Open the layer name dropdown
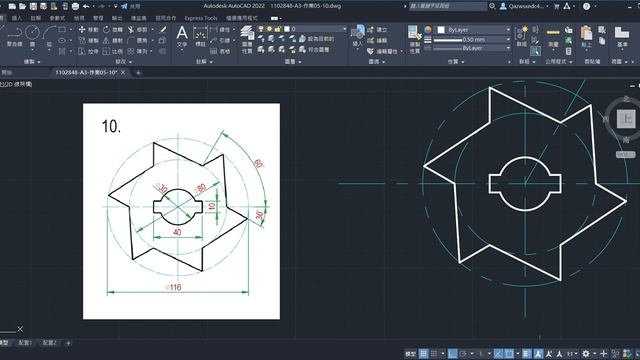The height and width of the screenshot is (360, 640). coord(302,29)
